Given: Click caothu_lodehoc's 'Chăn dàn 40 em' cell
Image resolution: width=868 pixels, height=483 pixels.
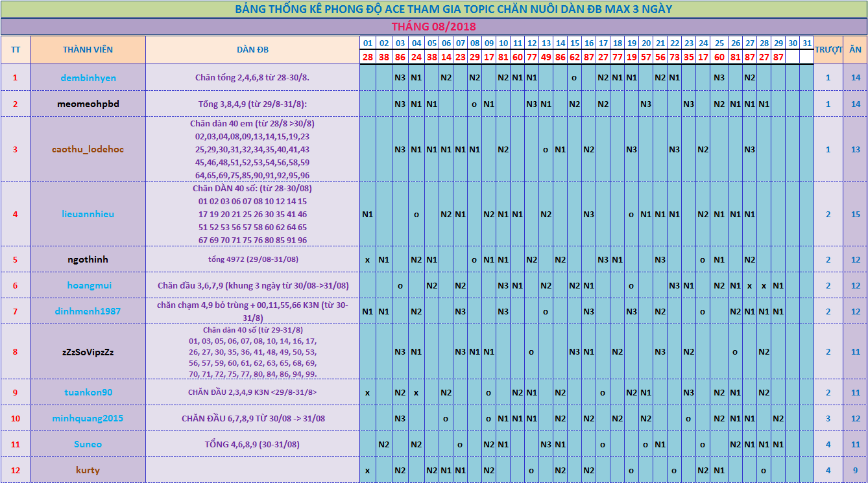Looking at the screenshot, I should (253, 149).
